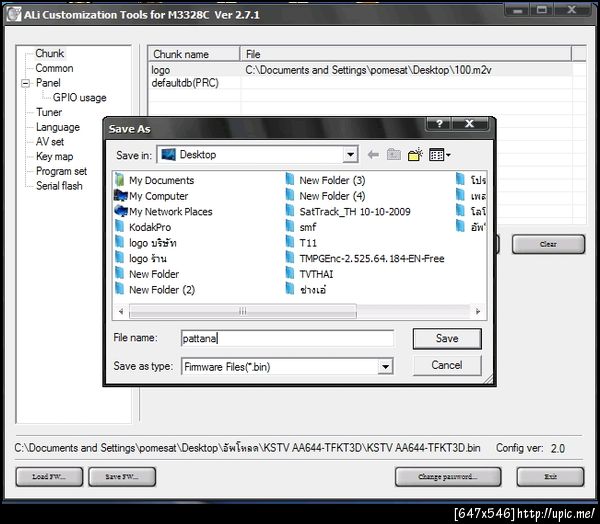The height and width of the screenshot is (524, 600).
Task: Select the TVTHAI folder
Action: tap(309, 274)
